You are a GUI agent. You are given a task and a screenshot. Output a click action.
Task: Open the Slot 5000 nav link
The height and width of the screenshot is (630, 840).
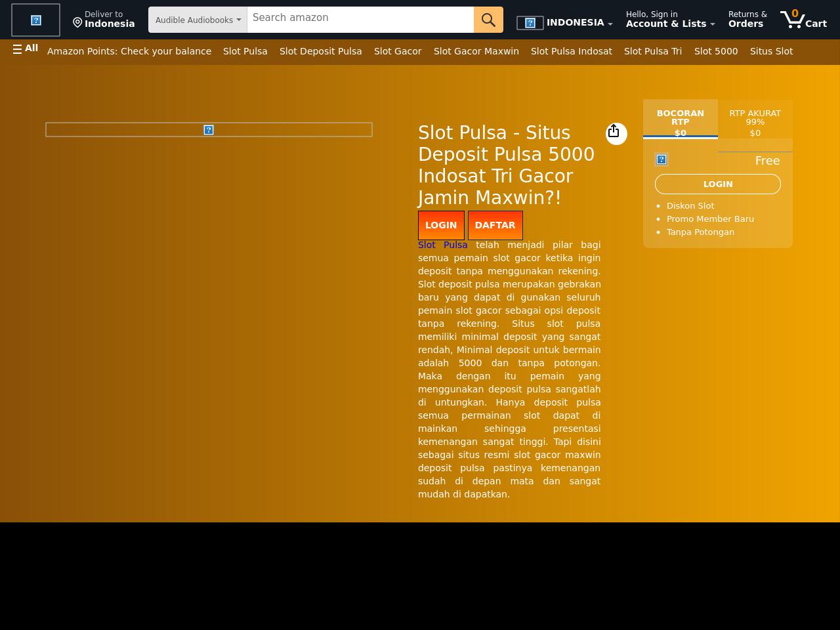click(716, 51)
